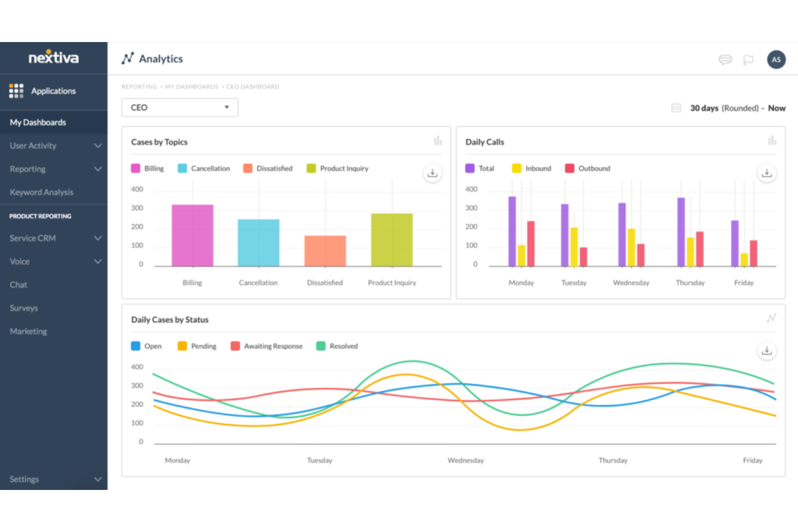Download the Daily Calls chart
This screenshot has width=798, height=532.
pyautogui.click(x=766, y=174)
